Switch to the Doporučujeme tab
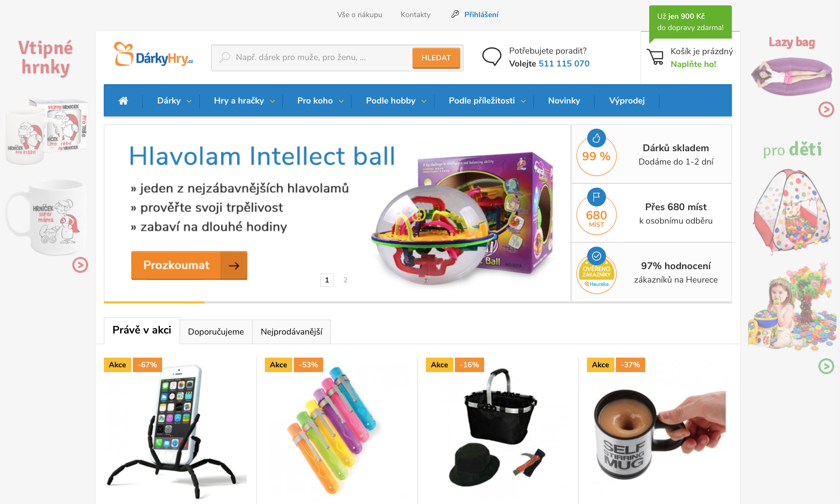The height and width of the screenshot is (504, 840). click(216, 331)
